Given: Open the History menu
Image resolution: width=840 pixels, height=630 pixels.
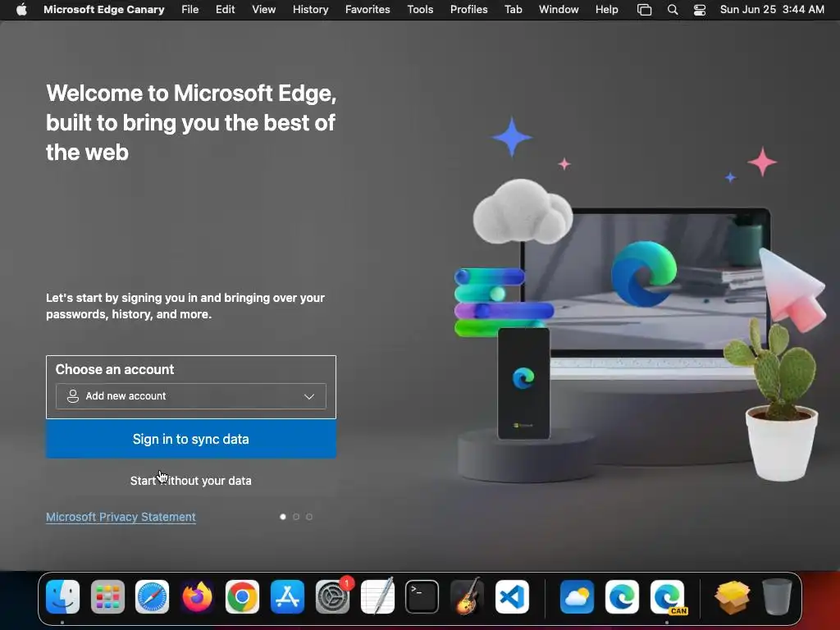Looking at the screenshot, I should [310, 10].
